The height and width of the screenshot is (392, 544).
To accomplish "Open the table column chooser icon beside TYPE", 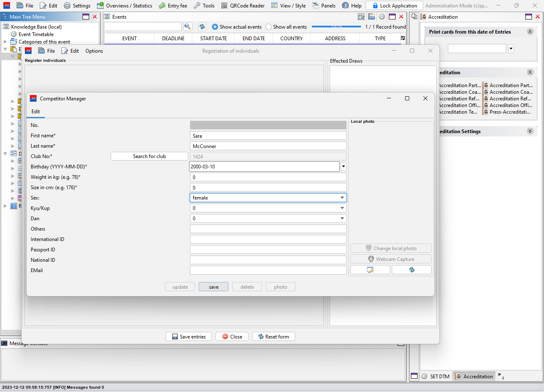I will [403, 38].
